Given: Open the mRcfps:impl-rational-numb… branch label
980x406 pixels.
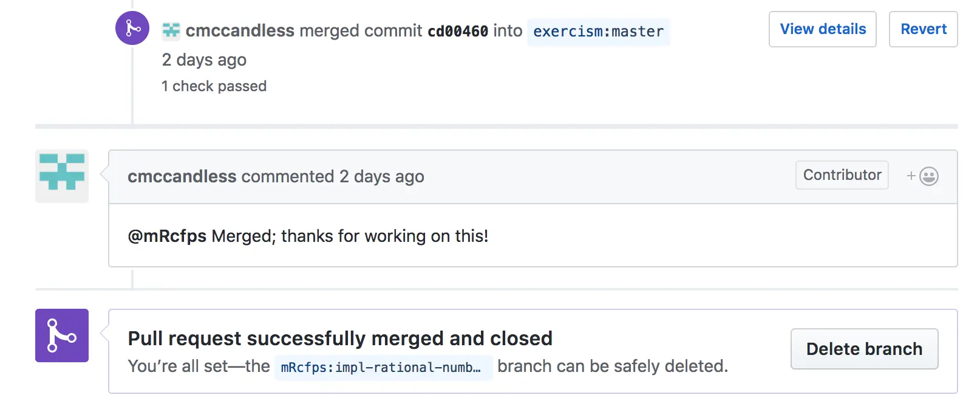Looking at the screenshot, I should coord(383,367).
